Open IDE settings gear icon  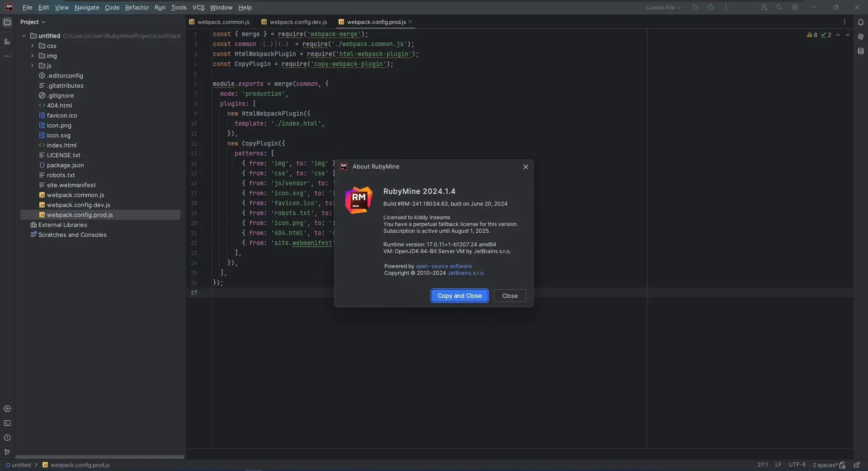click(x=795, y=7)
